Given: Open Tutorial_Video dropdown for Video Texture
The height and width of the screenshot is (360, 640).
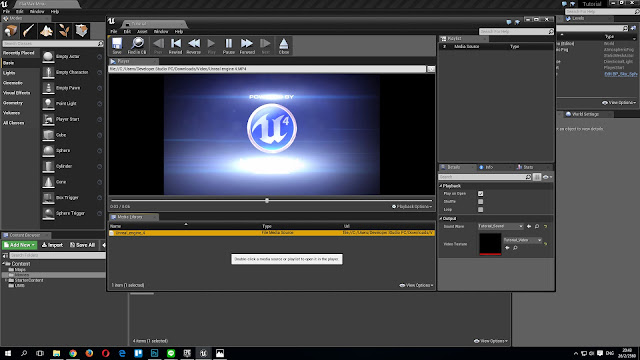Looking at the screenshot, I should click(522, 240).
